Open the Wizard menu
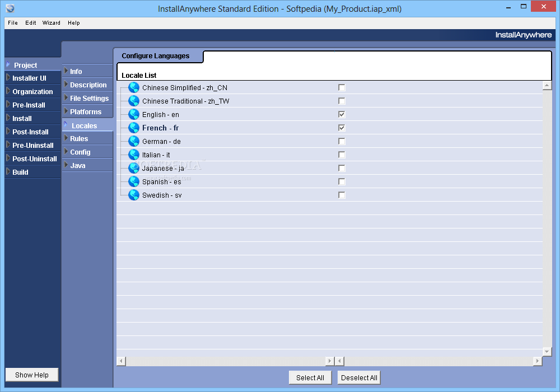Viewport: 560px width, 392px height. click(x=52, y=23)
